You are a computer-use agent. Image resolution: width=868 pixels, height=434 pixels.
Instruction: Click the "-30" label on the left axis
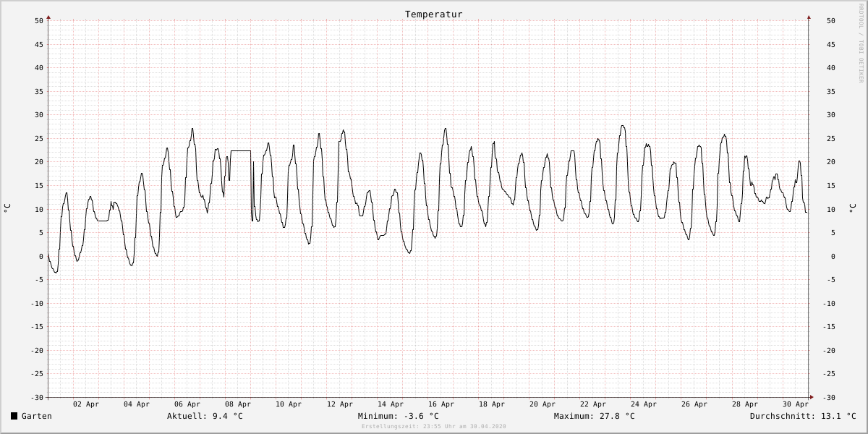[x=37, y=397]
